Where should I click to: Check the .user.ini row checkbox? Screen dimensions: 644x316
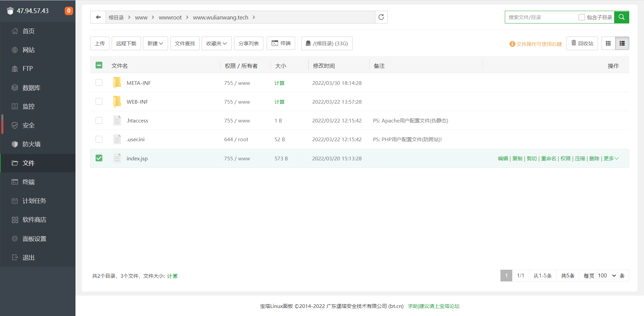tap(99, 139)
